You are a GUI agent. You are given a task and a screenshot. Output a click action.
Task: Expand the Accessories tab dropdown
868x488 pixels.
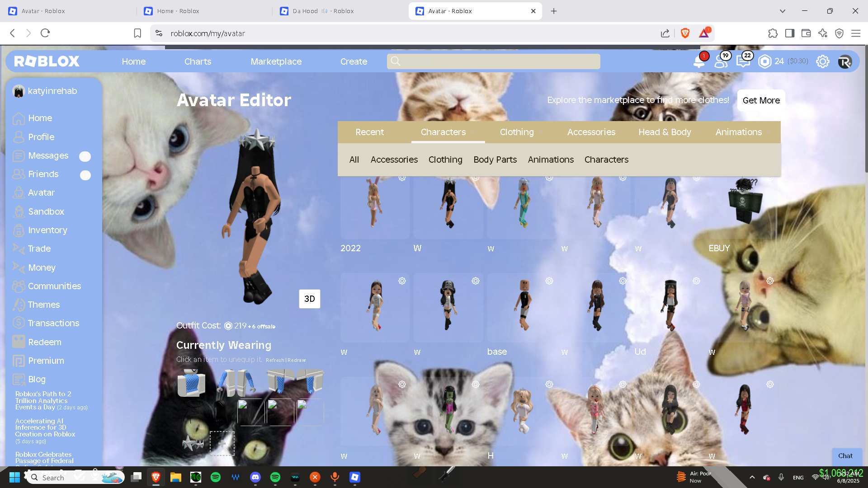623,132
